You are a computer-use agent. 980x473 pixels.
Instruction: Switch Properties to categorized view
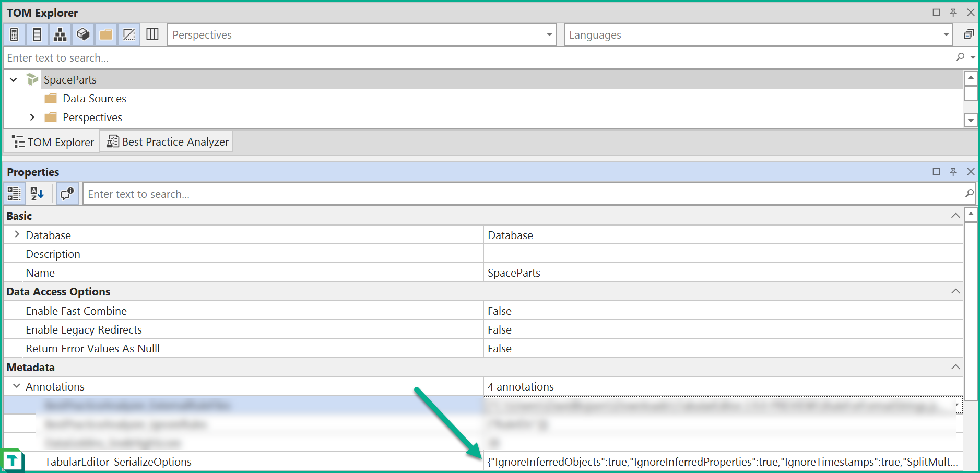[x=14, y=194]
